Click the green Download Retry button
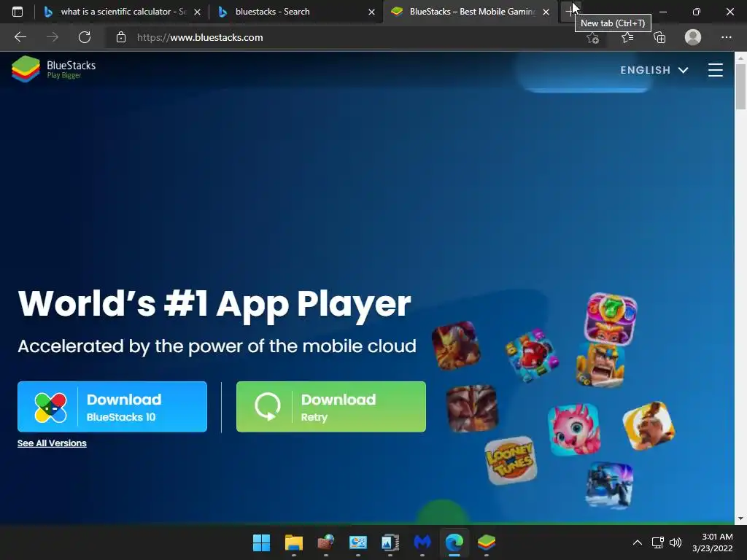 [331, 407]
